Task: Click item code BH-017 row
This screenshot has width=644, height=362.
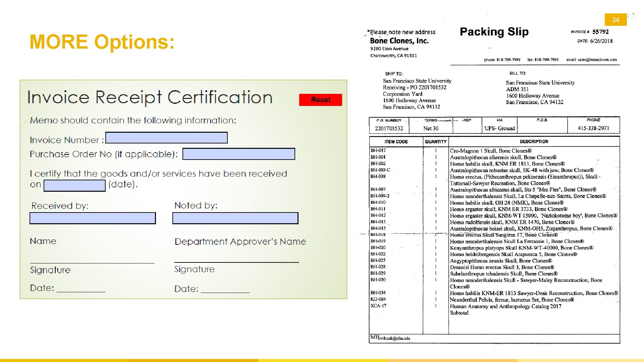Action: click(x=378, y=150)
